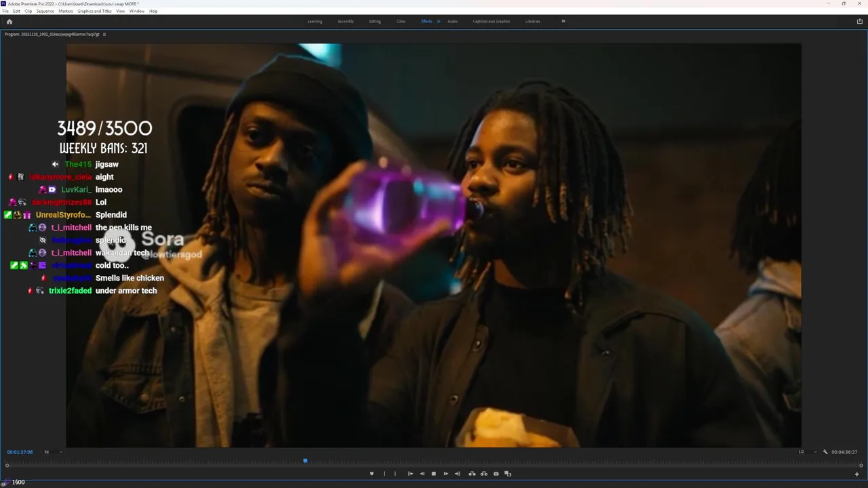Open the Markers menu
Image resolution: width=868 pixels, height=488 pixels.
(66, 11)
